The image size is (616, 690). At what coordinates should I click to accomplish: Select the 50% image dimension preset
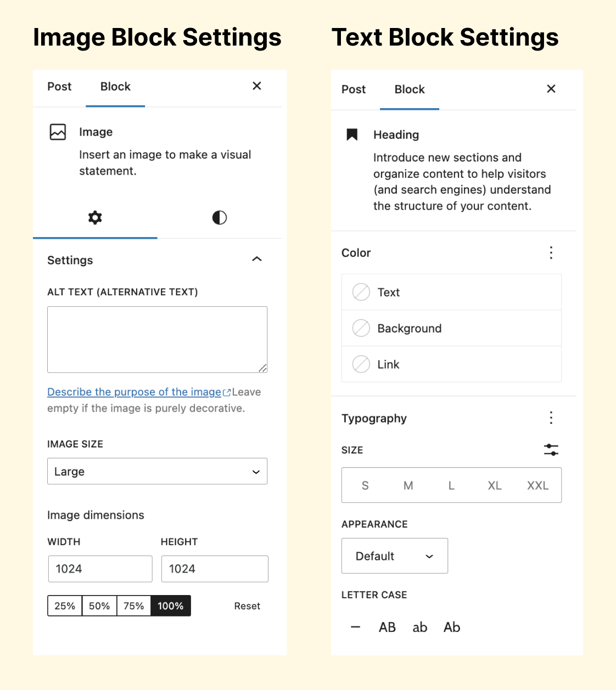pos(99,605)
